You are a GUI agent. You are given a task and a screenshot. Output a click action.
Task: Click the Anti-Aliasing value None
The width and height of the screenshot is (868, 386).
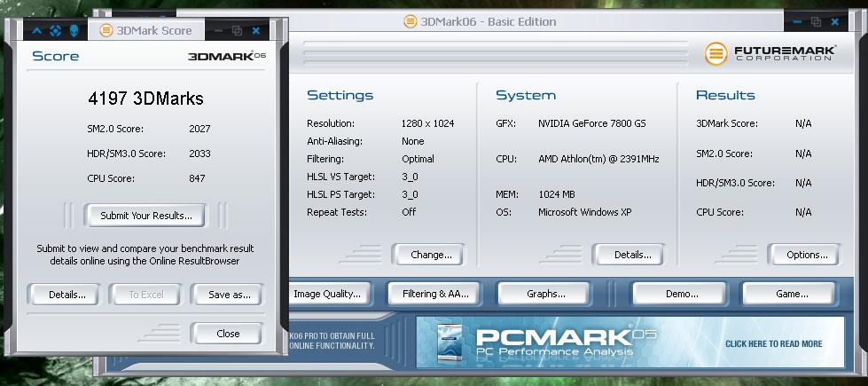tap(413, 141)
